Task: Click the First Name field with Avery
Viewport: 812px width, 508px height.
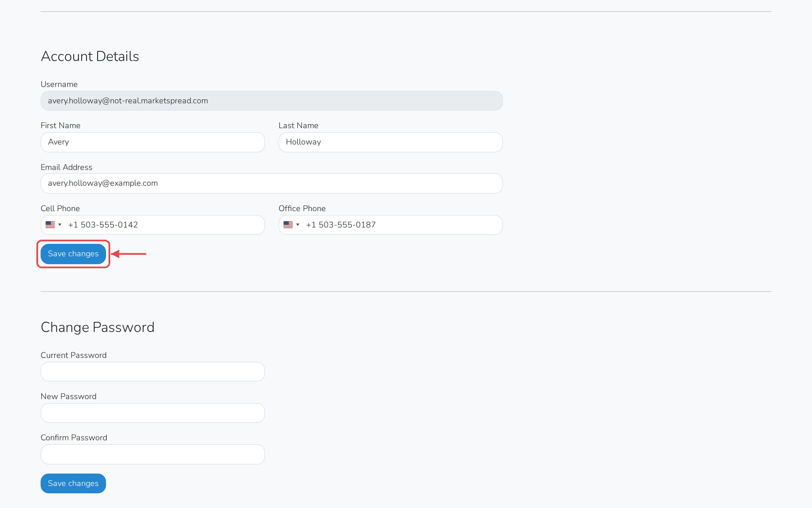Action: click(153, 142)
